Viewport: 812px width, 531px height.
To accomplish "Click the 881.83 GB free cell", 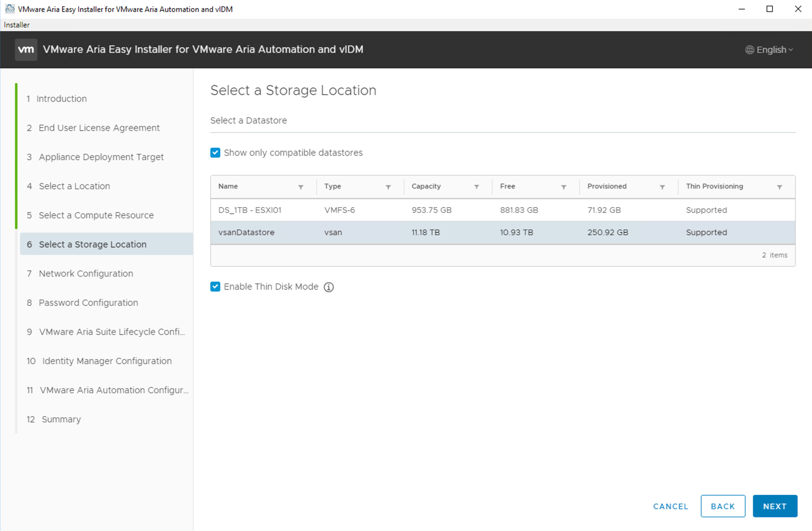I will coord(519,210).
